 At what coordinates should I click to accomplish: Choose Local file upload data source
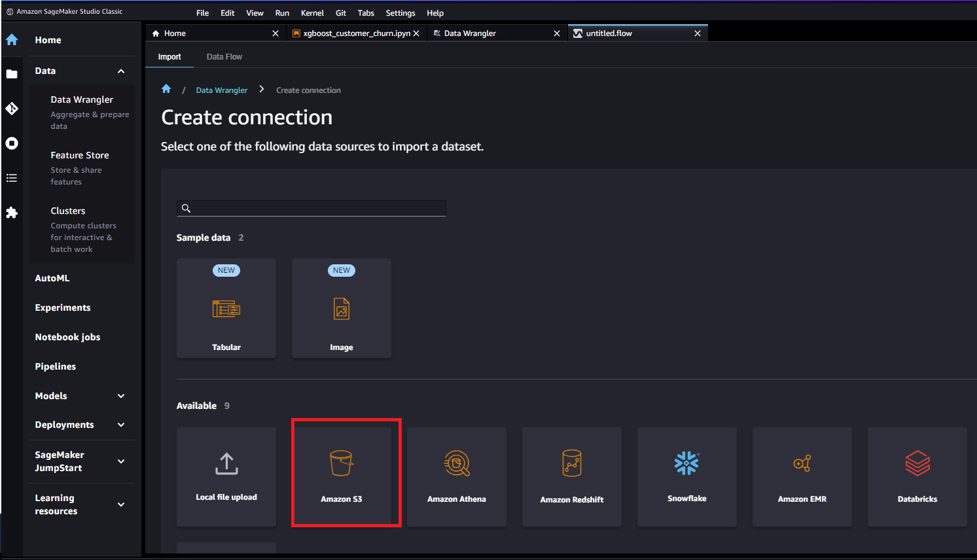coord(226,477)
